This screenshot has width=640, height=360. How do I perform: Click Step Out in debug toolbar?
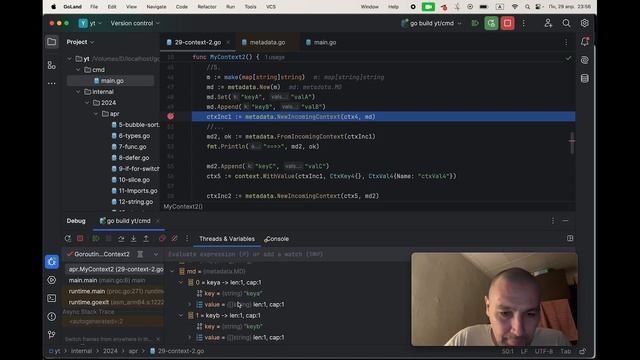pos(146,238)
